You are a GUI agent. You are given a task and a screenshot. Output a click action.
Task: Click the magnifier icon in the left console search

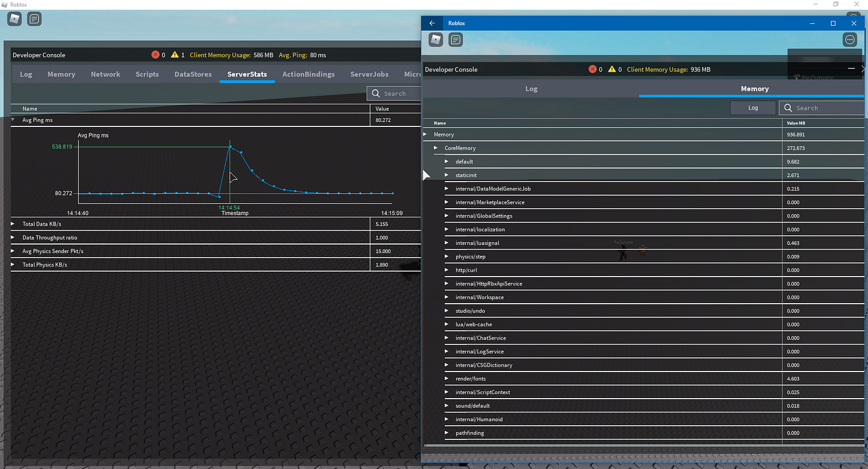click(376, 94)
